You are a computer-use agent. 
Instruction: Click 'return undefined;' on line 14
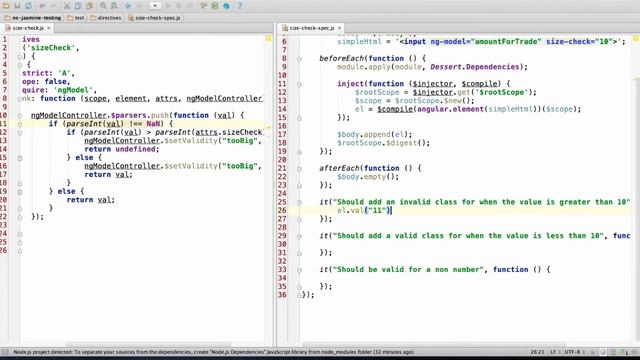pyautogui.click(x=122, y=149)
